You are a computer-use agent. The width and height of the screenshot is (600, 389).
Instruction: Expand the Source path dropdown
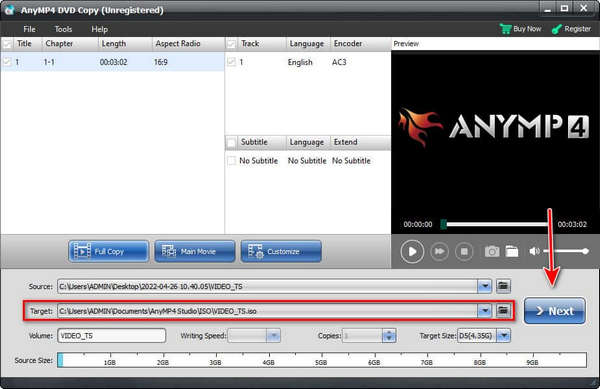484,286
